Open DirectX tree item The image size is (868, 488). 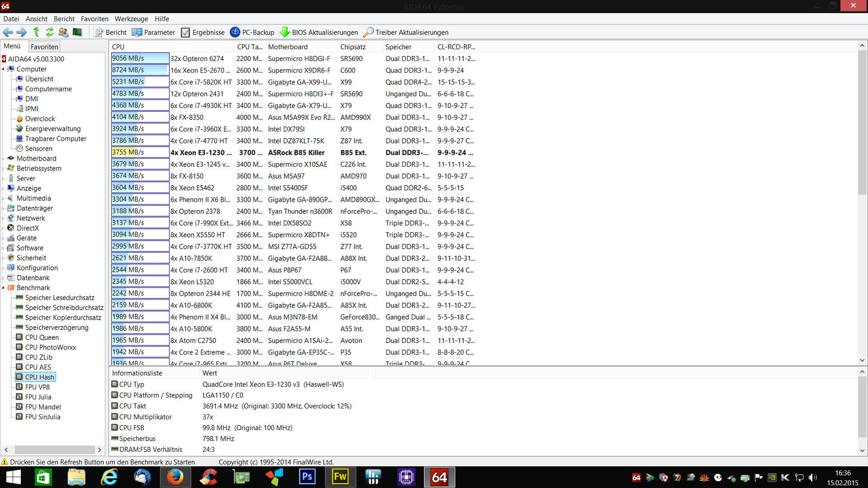coord(28,228)
